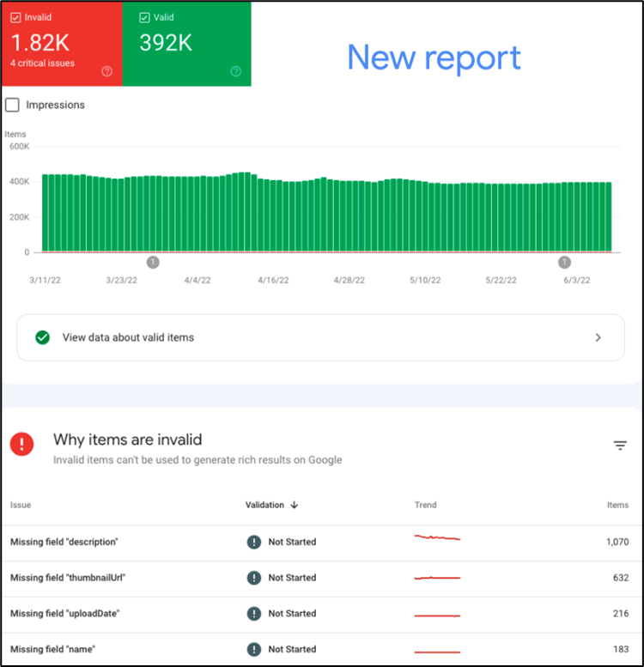Click the help icon in the Invalid card
The image size is (644, 667).
pyautogui.click(x=106, y=71)
